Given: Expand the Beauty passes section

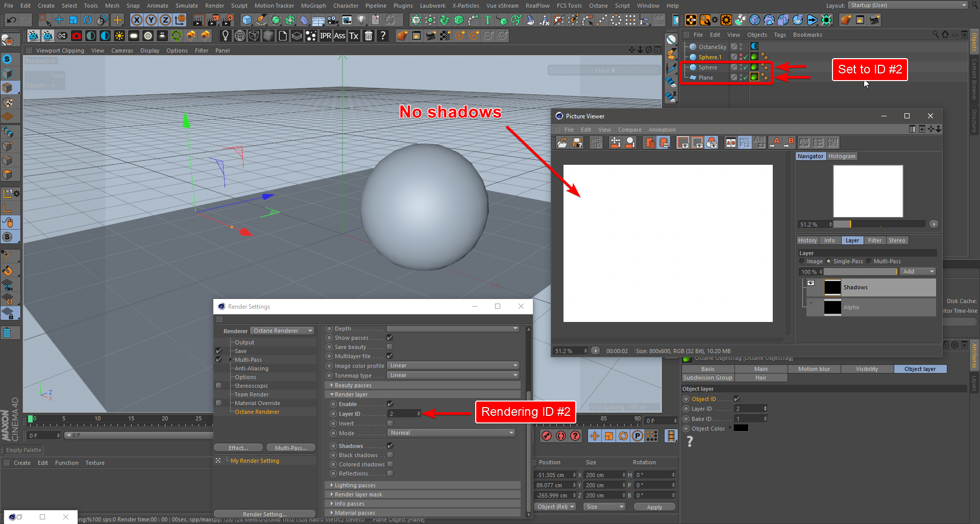Looking at the screenshot, I should (x=423, y=385).
